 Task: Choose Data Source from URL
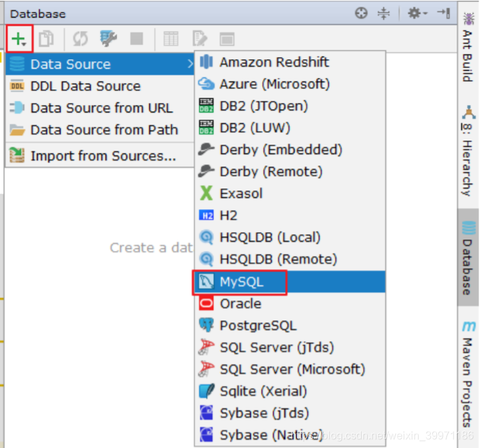[99, 108]
